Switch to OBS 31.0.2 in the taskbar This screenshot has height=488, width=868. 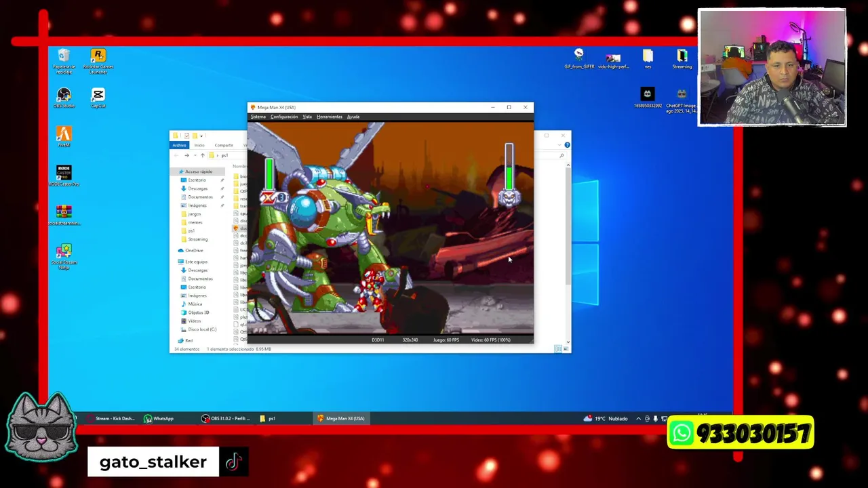tap(226, 418)
